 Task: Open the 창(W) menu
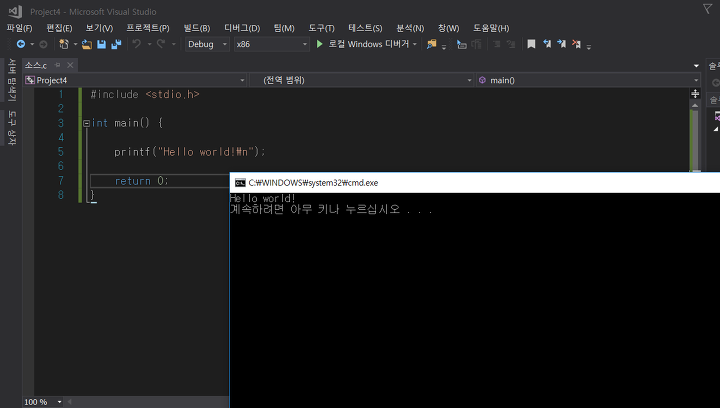click(x=448, y=28)
